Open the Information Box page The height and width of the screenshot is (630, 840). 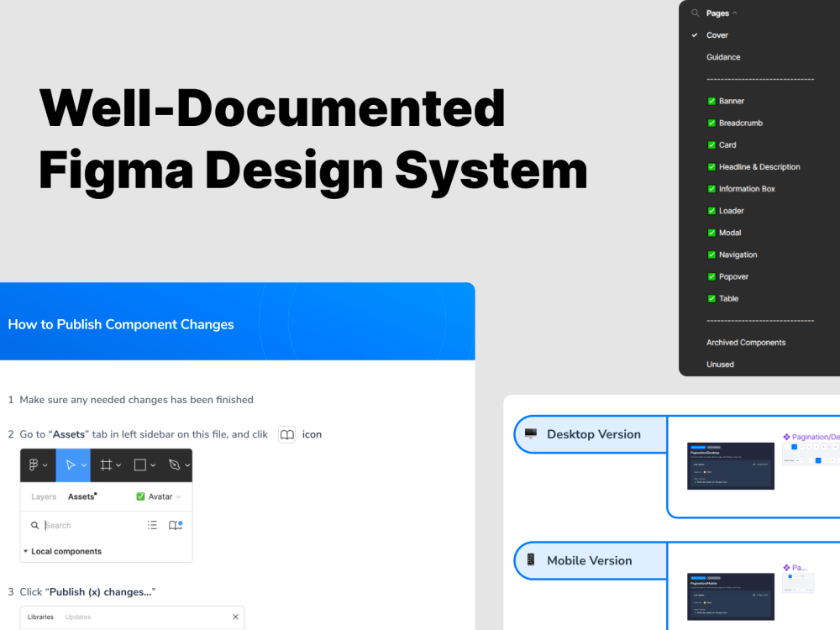click(x=747, y=188)
